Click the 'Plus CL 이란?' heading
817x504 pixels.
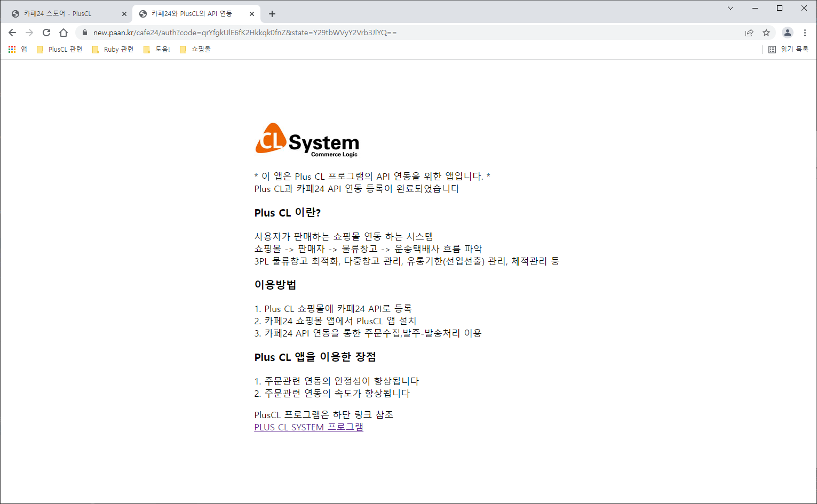coord(288,213)
